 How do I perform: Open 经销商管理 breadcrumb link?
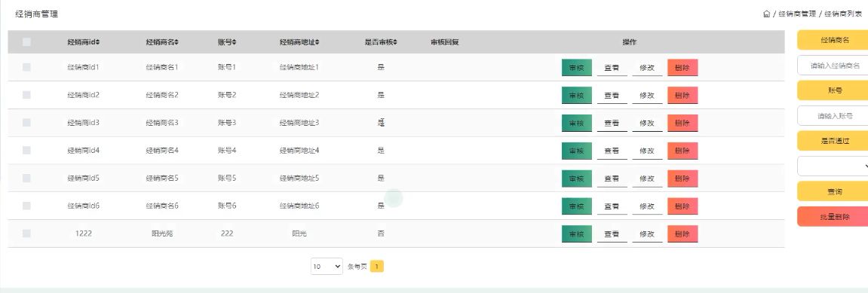coord(796,14)
